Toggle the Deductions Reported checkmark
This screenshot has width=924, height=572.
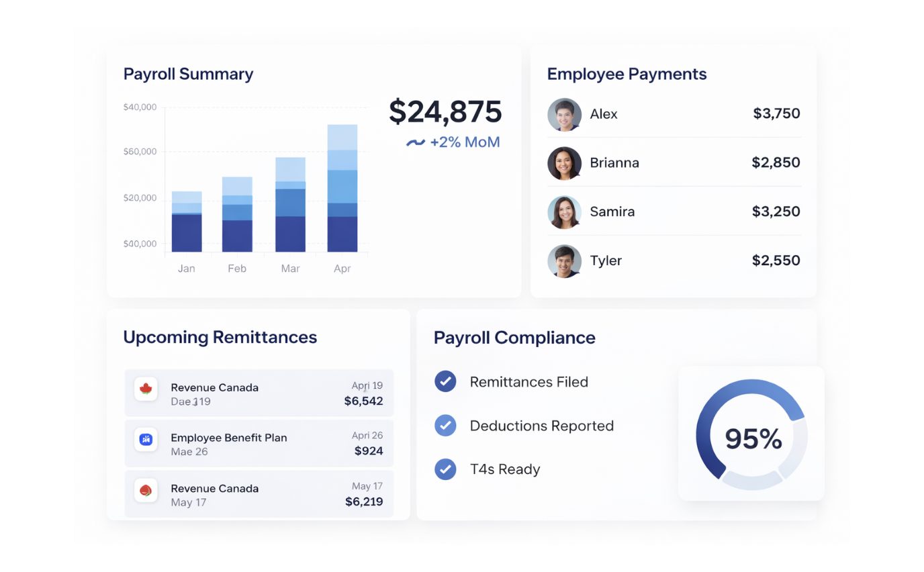point(445,426)
